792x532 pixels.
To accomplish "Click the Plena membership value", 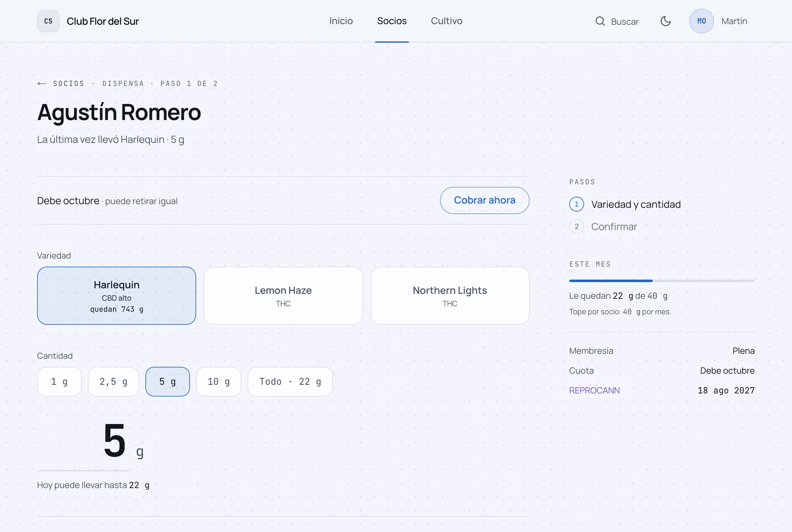I will point(743,351).
